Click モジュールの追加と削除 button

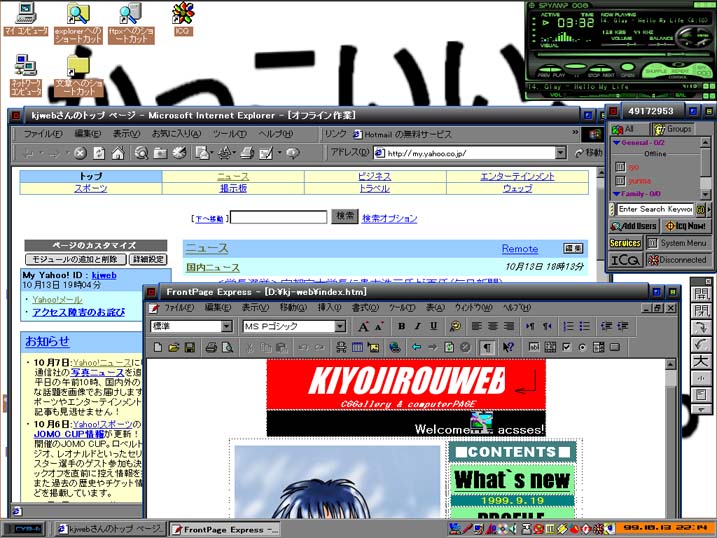76,260
